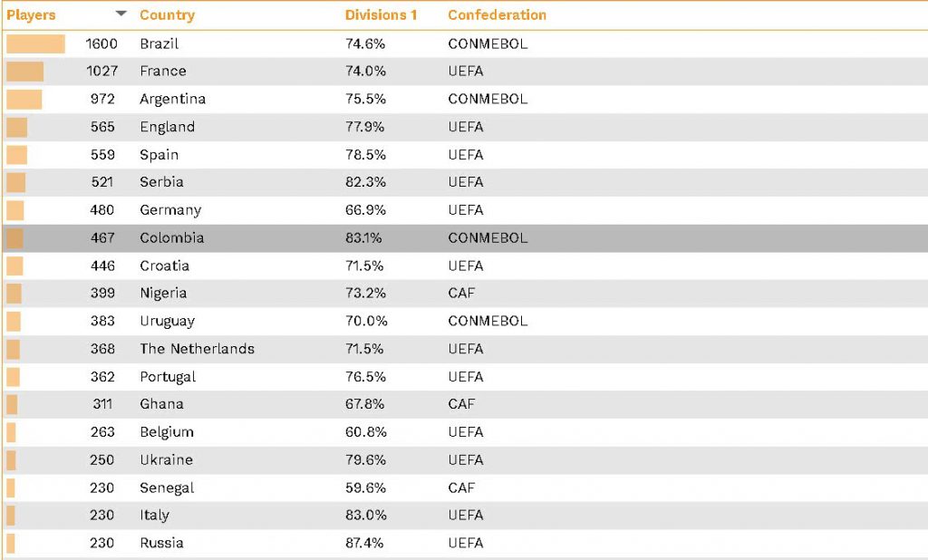The height and width of the screenshot is (560, 928).
Task: Click Serbia's player count 521
Action: click(x=102, y=182)
